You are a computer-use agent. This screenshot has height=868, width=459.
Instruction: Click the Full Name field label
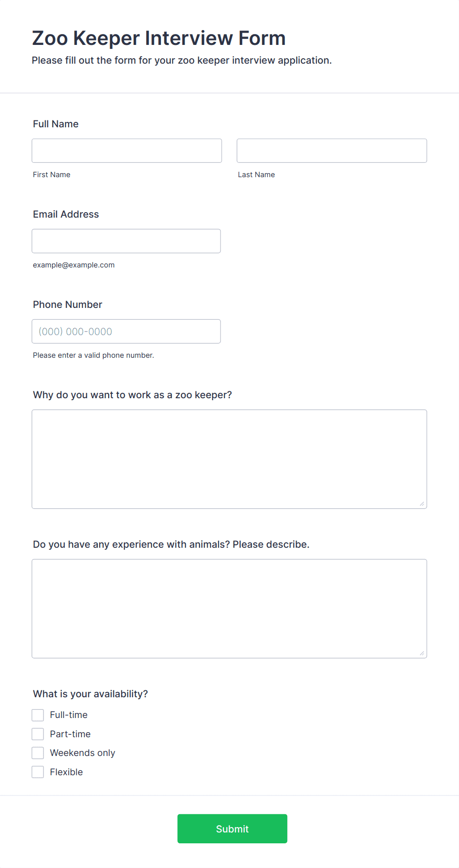tap(56, 124)
